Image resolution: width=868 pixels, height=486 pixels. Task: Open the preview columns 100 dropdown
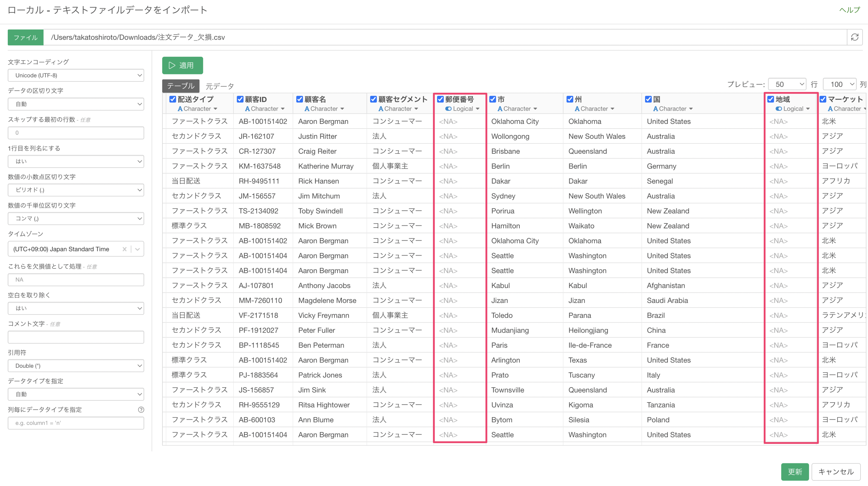[840, 84]
